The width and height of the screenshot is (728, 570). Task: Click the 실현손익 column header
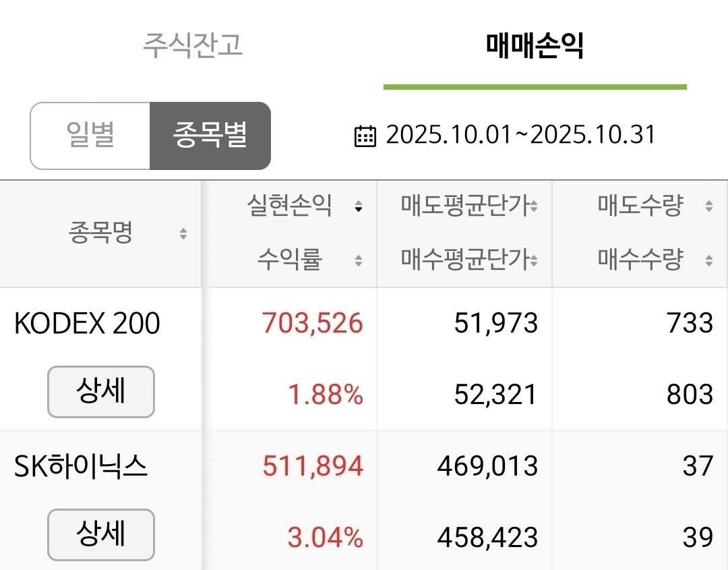[x=290, y=205]
